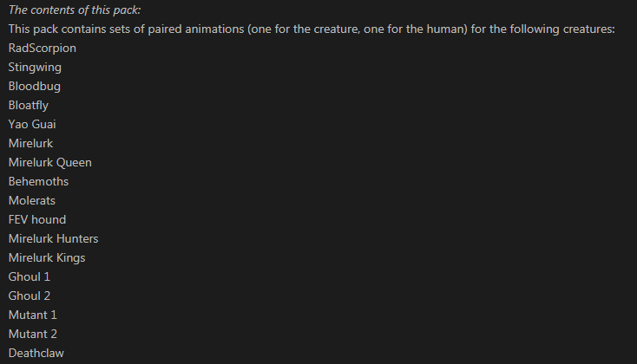Viewport: 637px width, 364px height.
Task: Click the 'The contents of this pack:' heading
Action: pyautogui.click(x=75, y=10)
